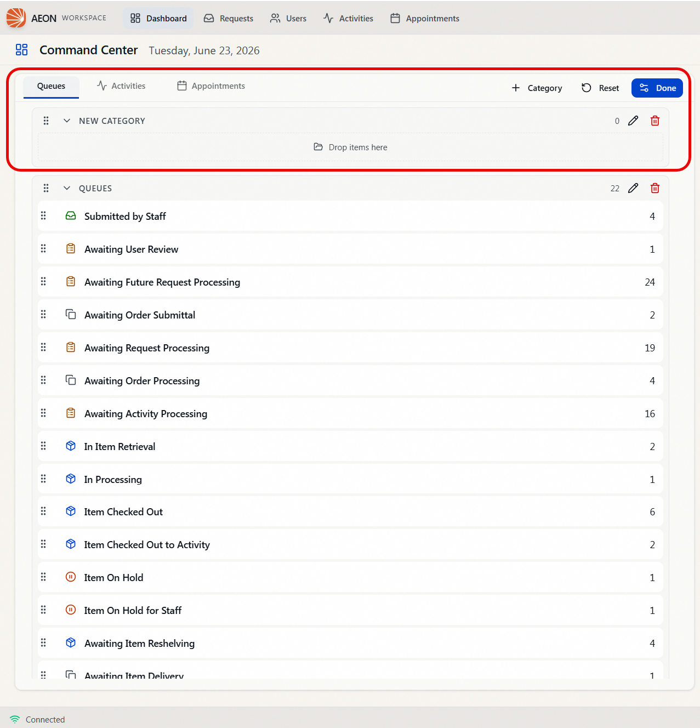This screenshot has height=728, width=700.
Task: Select the Awaiting Activity Processing queue
Action: pyautogui.click(x=350, y=413)
